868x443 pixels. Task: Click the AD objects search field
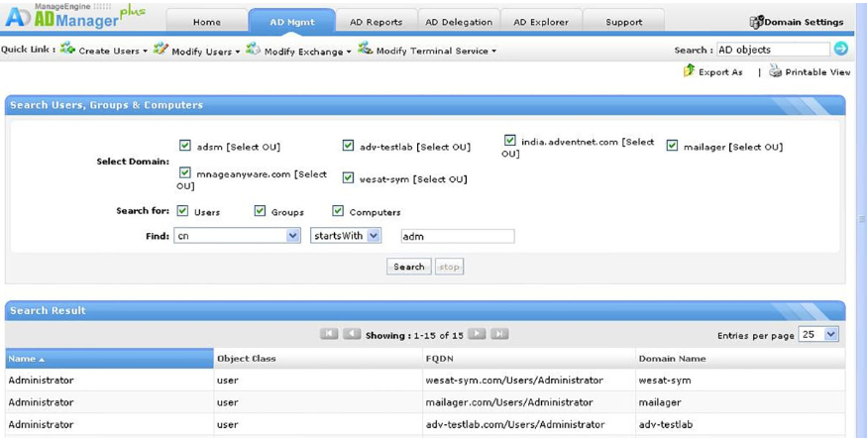[773, 50]
